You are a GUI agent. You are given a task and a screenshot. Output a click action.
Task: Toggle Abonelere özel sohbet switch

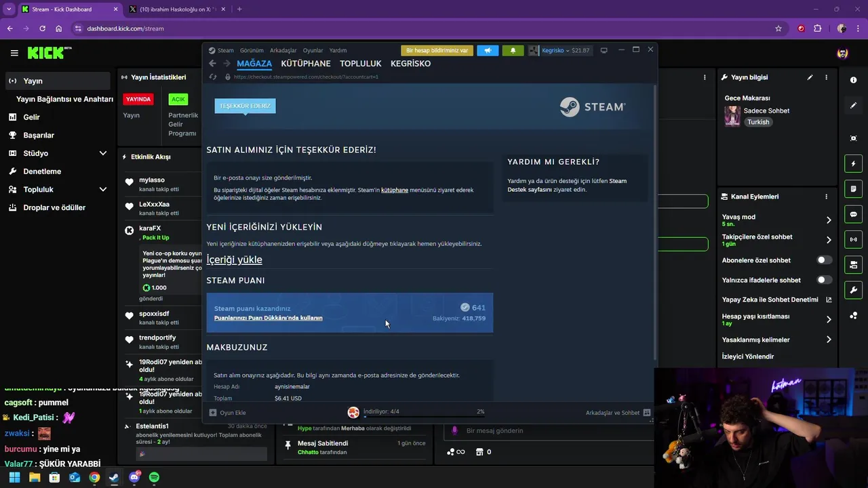point(825,260)
